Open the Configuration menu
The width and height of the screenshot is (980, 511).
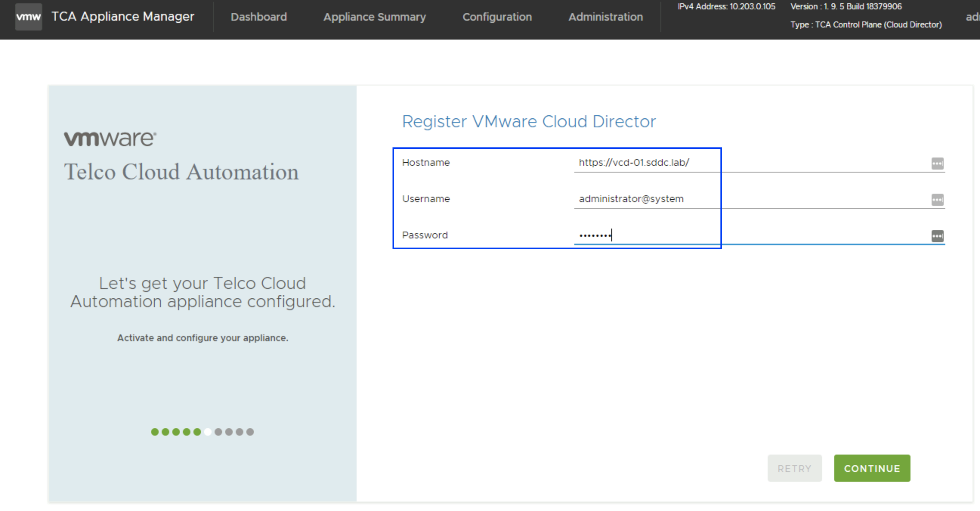[497, 17]
